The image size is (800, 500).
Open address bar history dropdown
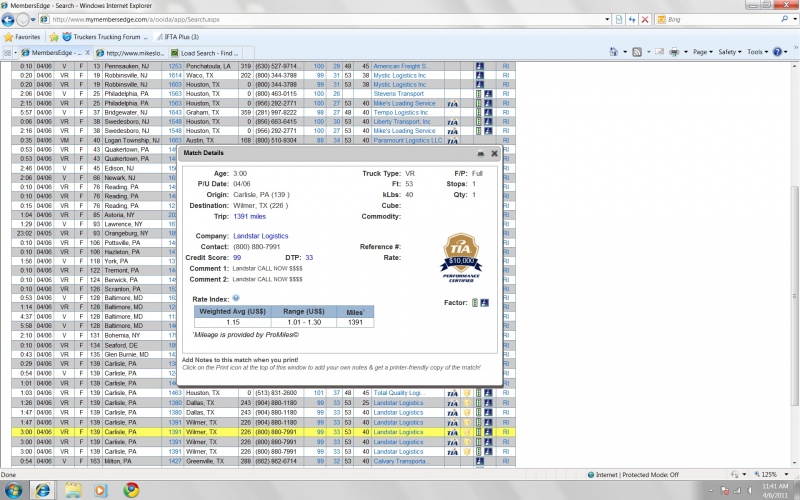point(607,19)
